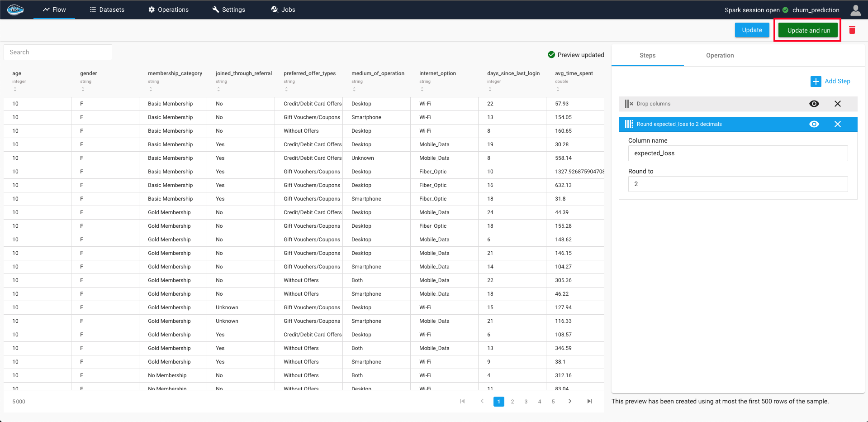Select page 3 in pagination

click(x=526, y=402)
